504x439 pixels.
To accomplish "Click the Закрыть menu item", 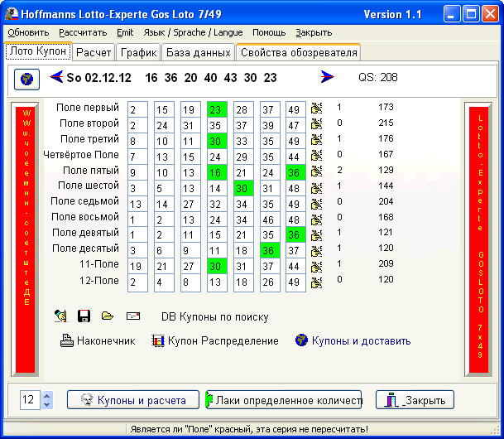I will tap(314, 33).
